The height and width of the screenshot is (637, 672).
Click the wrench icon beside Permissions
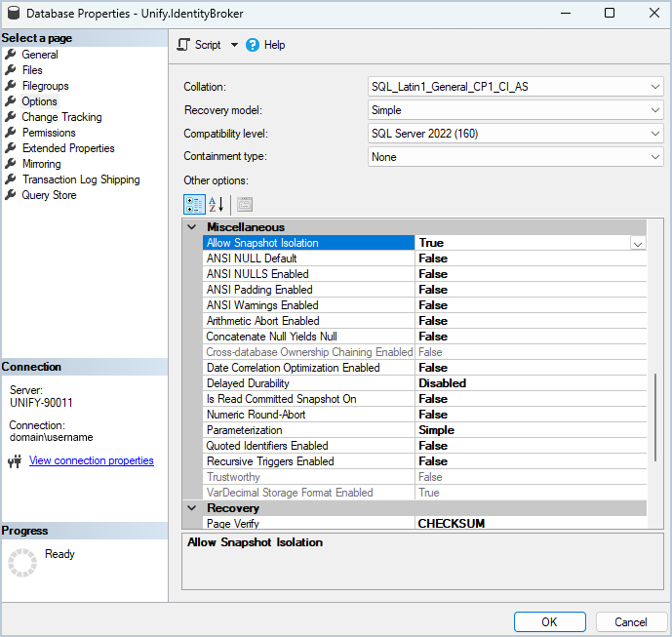pyautogui.click(x=11, y=133)
